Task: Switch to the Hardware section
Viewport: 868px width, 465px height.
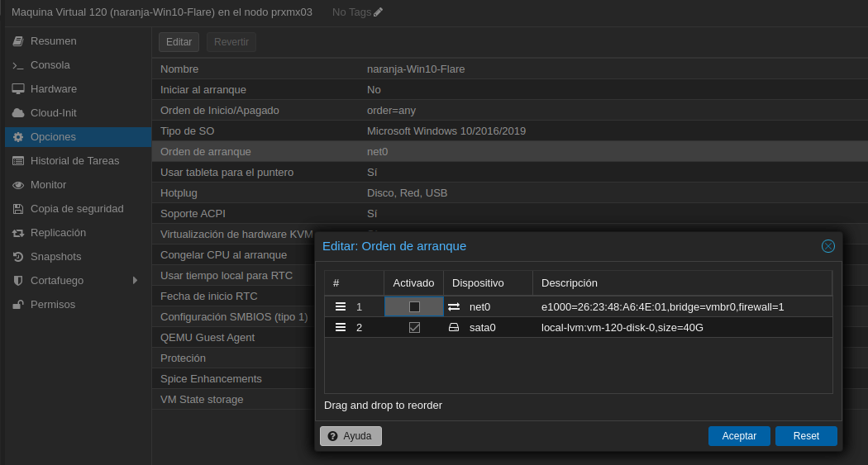Action: point(78,89)
